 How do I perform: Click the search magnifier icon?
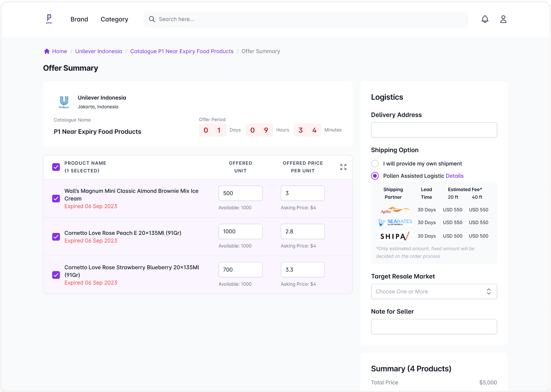tap(152, 19)
